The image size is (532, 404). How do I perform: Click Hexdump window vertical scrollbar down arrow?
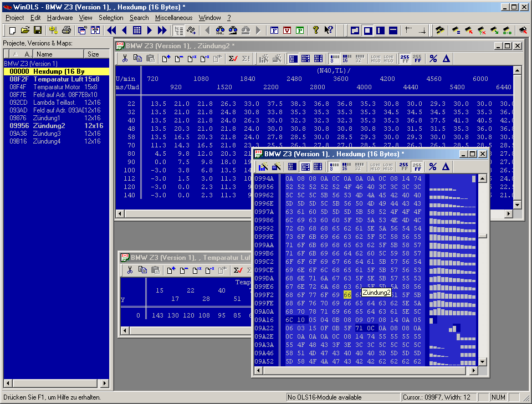tap(483, 361)
